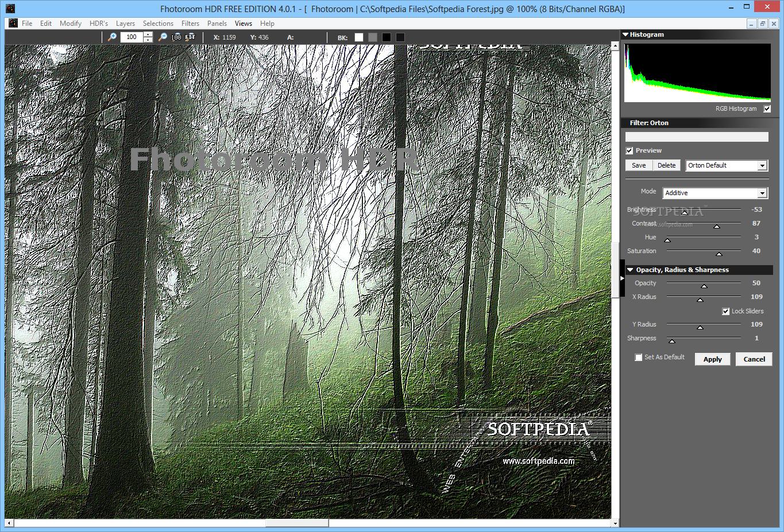Open the Layers menu
The image size is (784, 532).
[125, 24]
